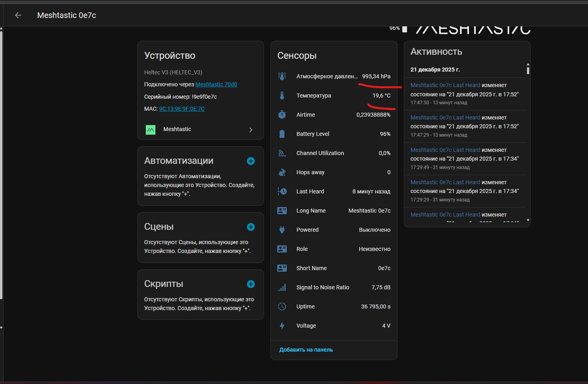Click the Signal to Noise Ratio bars icon
This screenshot has height=384, width=588.
tap(282, 287)
